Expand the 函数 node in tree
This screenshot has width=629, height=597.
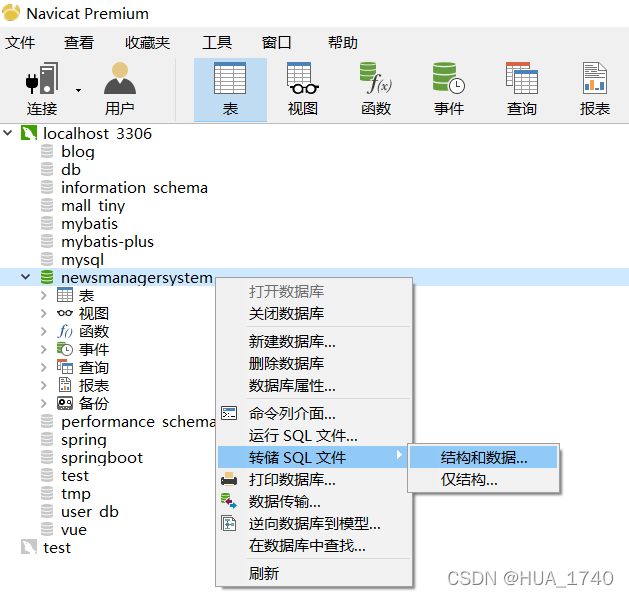(44, 331)
